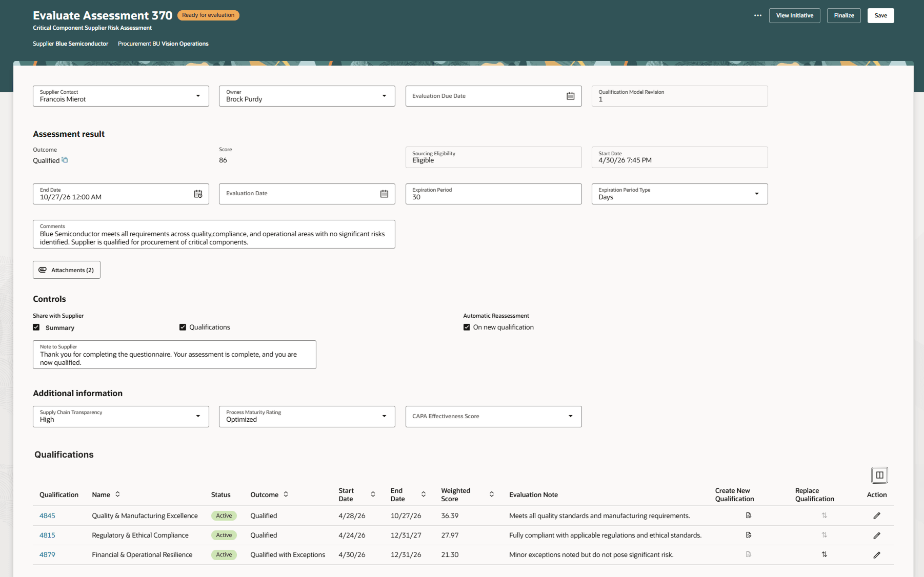Image resolution: width=924 pixels, height=577 pixels.
Task: Edit the Financial & Operational Resilience qualification
Action: coord(877,555)
